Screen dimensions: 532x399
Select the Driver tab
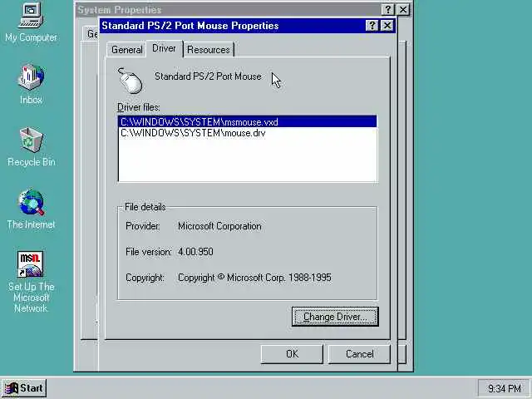tap(165, 48)
